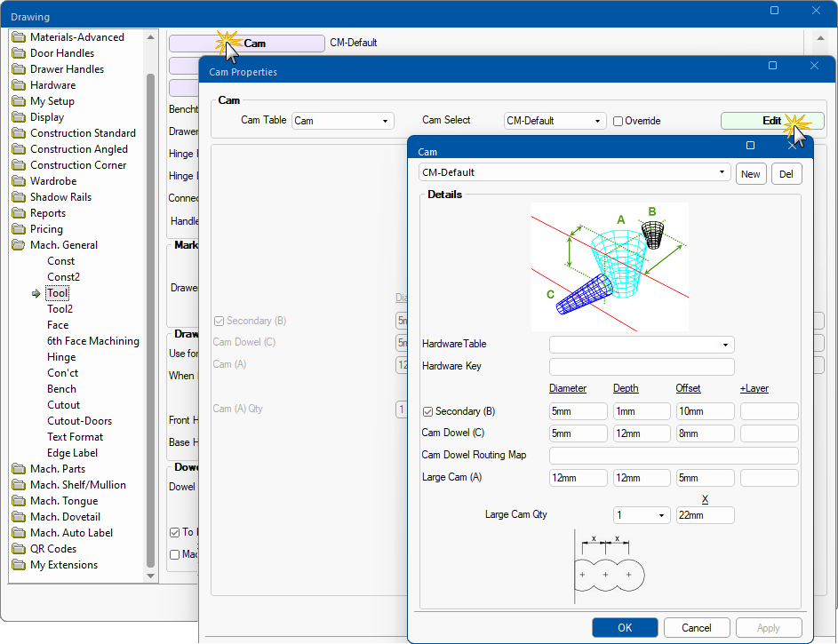
Task: Create a preset with the New button
Action: 751,173
